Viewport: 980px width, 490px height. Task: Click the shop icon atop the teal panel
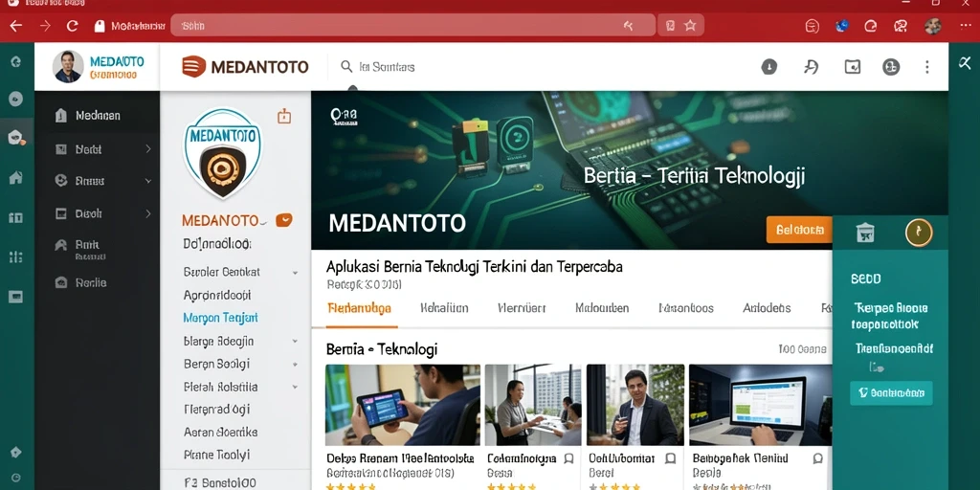(865, 233)
